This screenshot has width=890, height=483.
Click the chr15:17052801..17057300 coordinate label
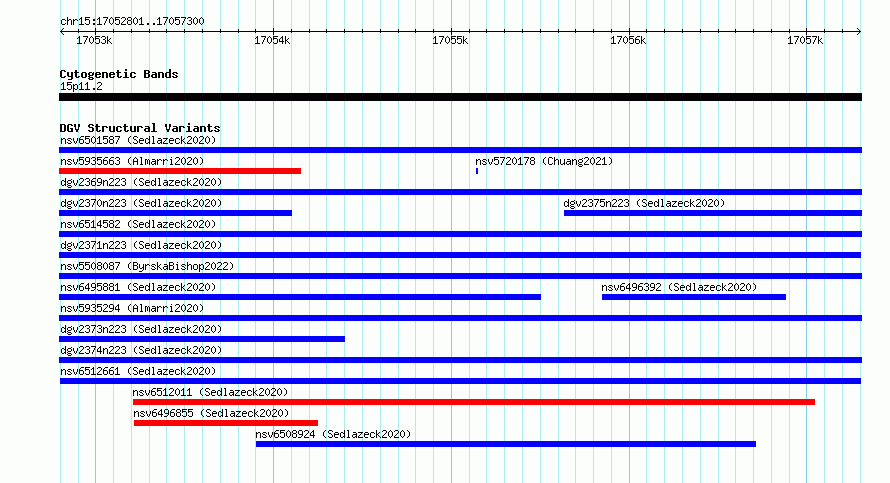click(x=132, y=21)
